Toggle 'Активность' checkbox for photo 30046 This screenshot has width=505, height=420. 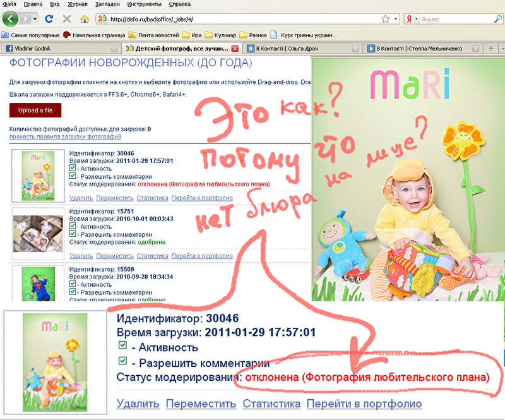73,169
